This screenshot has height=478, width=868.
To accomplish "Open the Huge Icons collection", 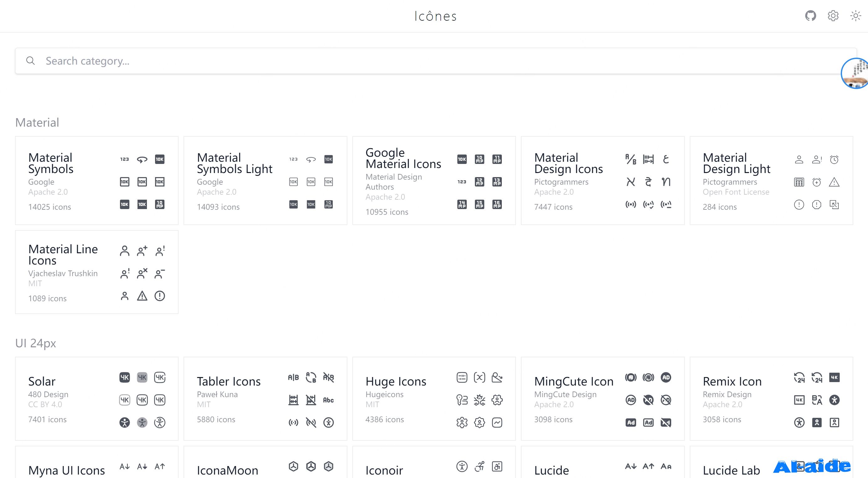I will coord(434,399).
